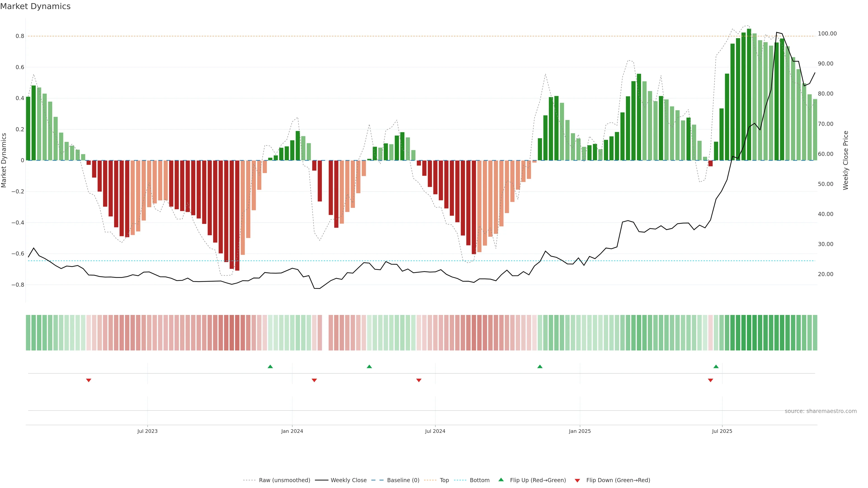The width and height of the screenshot is (868, 488).
Task: Click flip-up marker just before Jul 2025
Action: 716,366
